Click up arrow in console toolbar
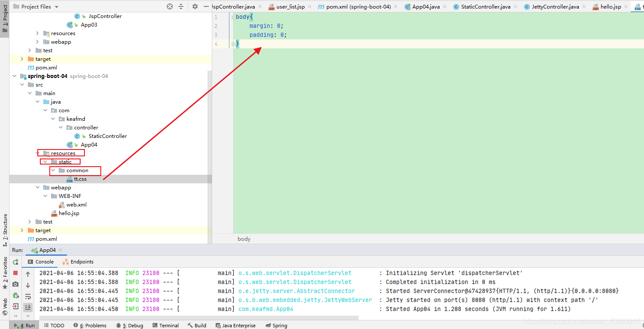This screenshot has width=644, height=329. coord(28,274)
